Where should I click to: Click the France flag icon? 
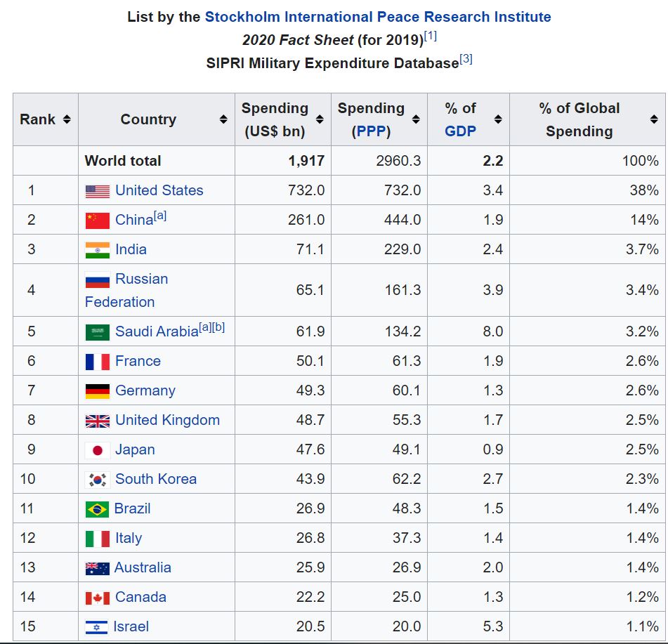[x=97, y=362]
